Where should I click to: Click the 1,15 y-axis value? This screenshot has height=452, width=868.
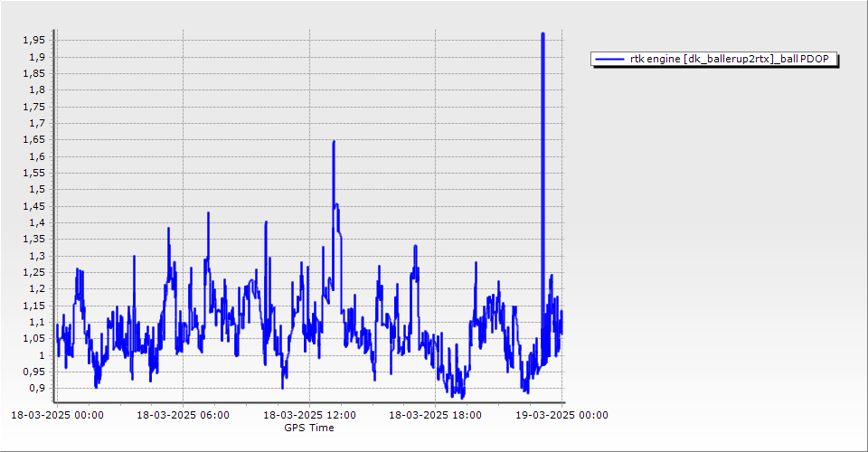(x=33, y=306)
